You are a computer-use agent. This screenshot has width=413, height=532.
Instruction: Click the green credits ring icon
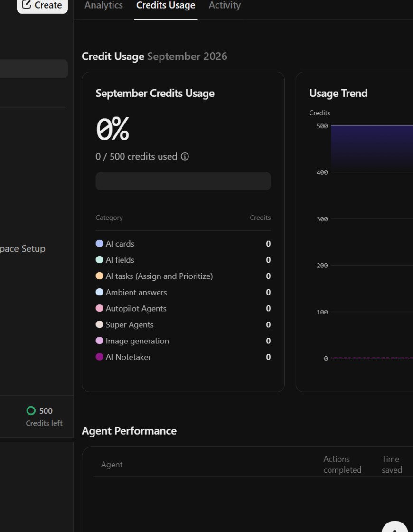click(31, 410)
